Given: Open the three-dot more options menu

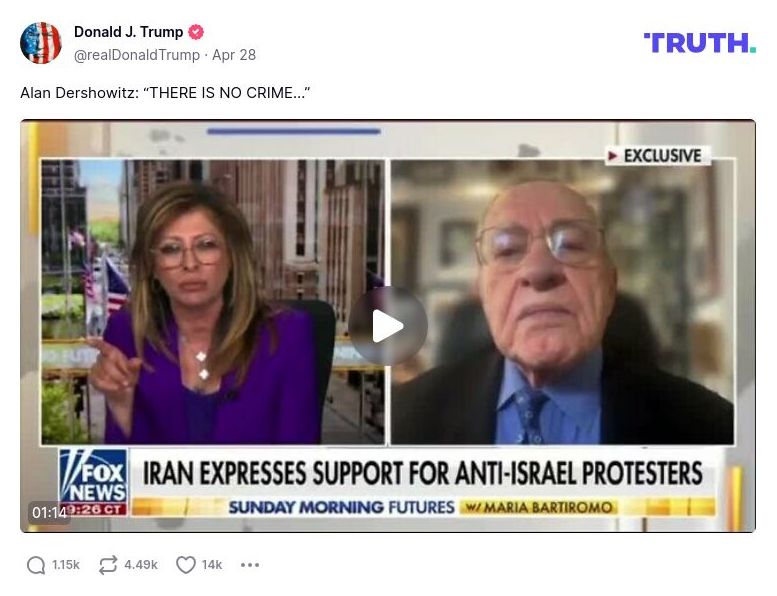Looking at the screenshot, I should pyautogui.click(x=250, y=565).
